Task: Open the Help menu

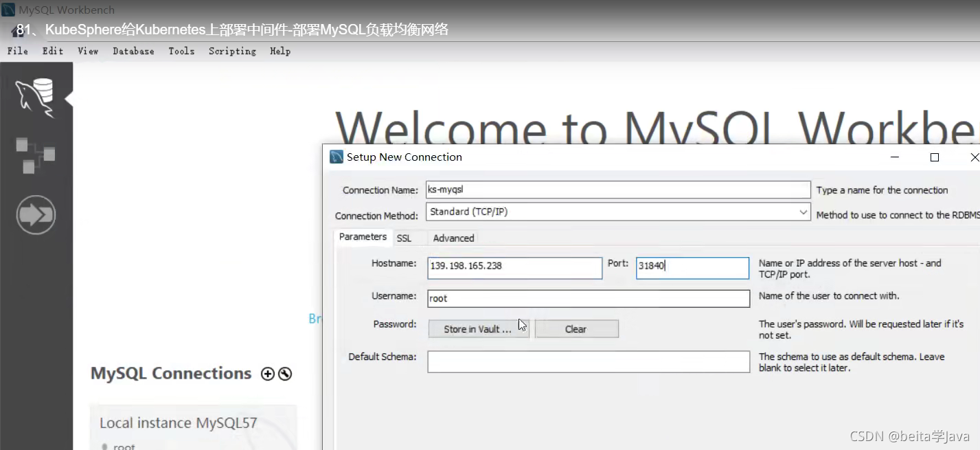Action: [x=280, y=51]
